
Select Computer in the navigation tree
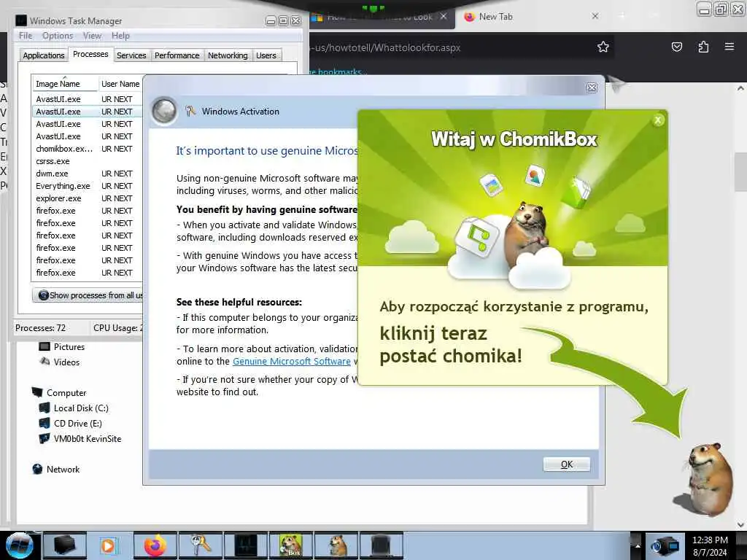[x=60, y=393]
